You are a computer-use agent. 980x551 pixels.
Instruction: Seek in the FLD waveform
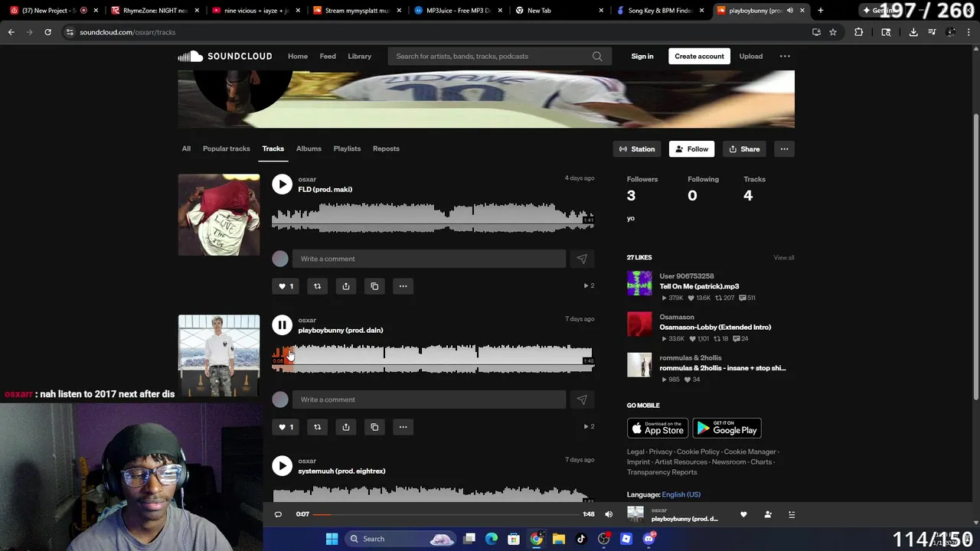coord(433,218)
